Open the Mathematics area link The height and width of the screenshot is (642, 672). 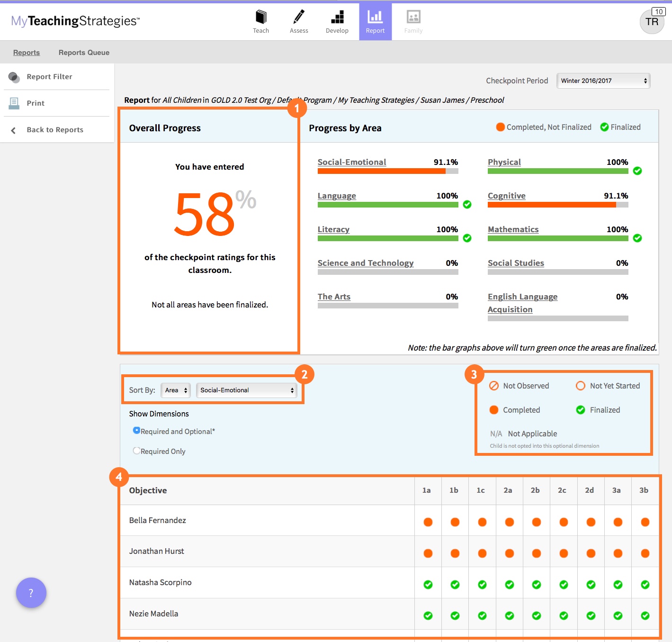pos(513,229)
